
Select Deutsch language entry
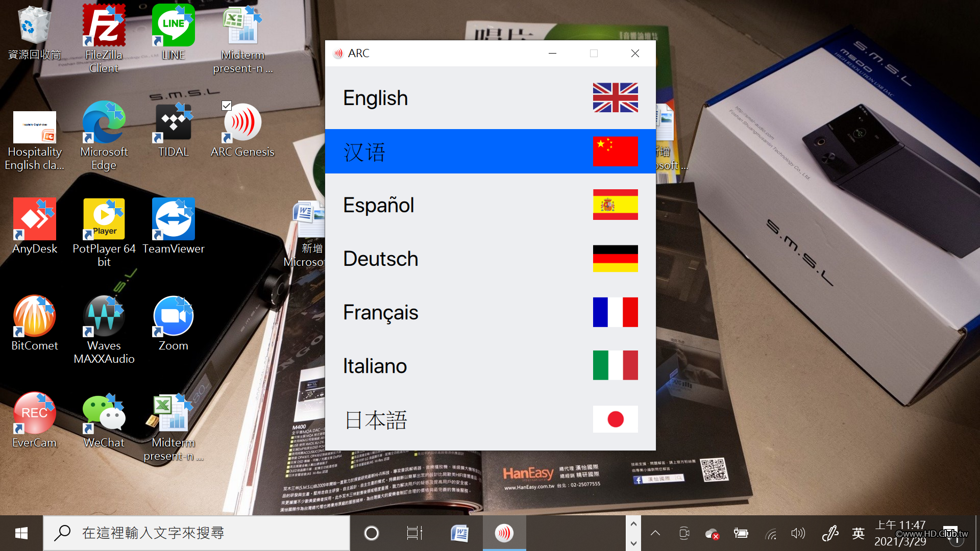point(381,259)
